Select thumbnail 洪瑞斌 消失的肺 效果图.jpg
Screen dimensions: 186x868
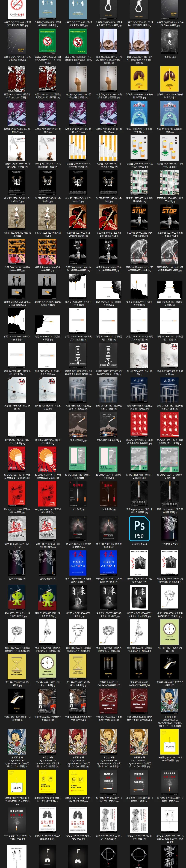[x=139, y=79]
